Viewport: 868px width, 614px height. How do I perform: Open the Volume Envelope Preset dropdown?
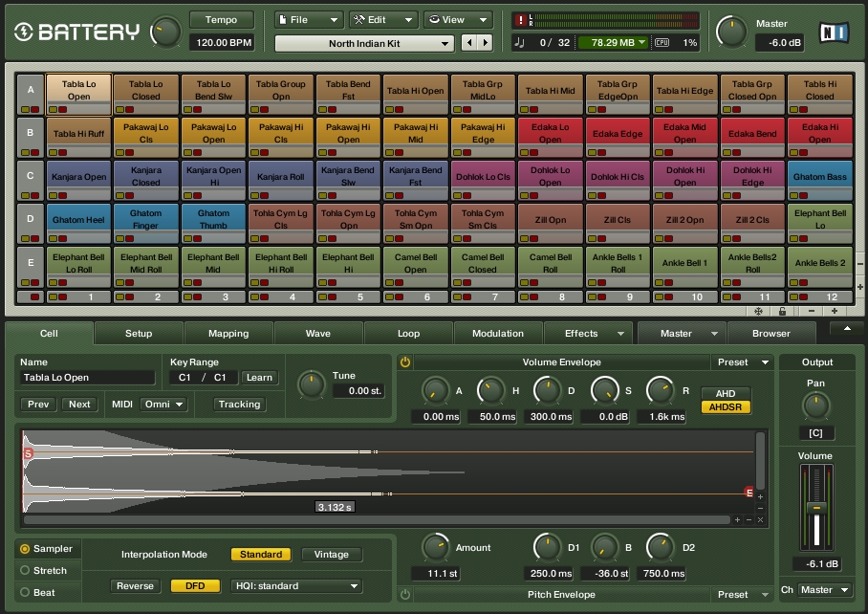coord(743,362)
